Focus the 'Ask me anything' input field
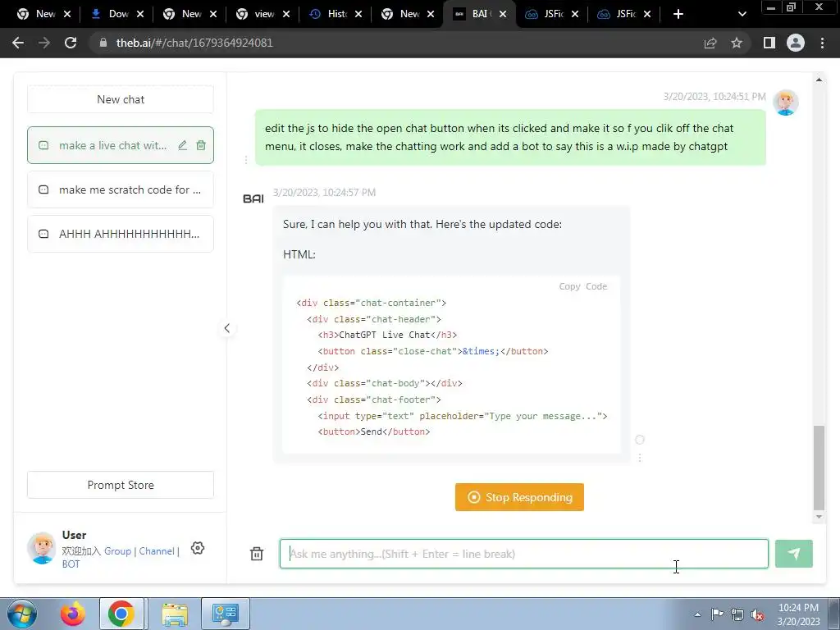Viewport: 840px width, 630px height. [x=523, y=554]
